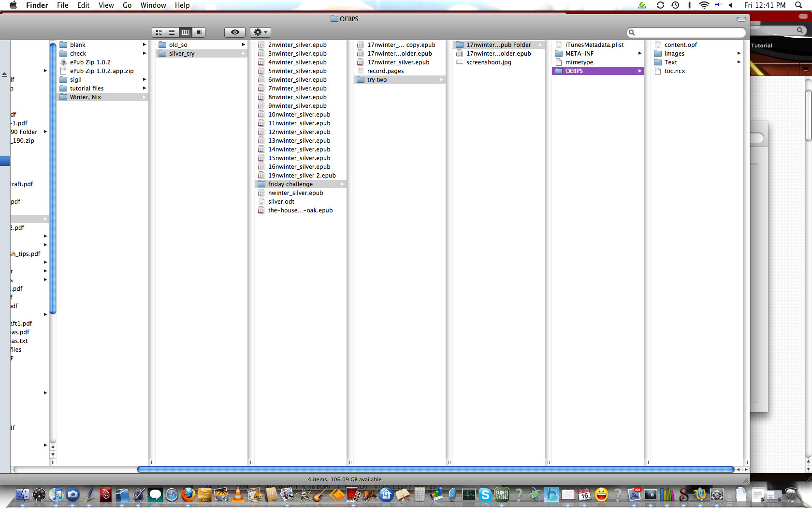Open Spotlight search in menu bar

point(798,5)
